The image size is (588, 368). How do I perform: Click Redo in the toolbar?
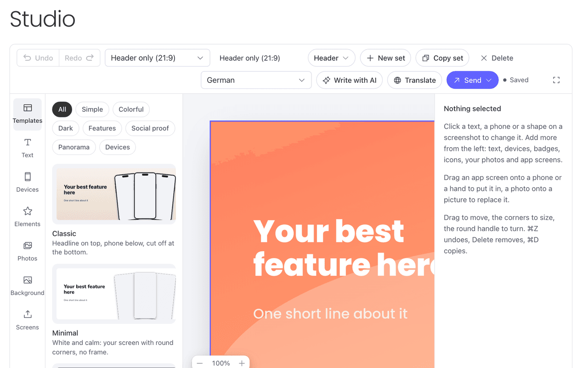[79, 58]
